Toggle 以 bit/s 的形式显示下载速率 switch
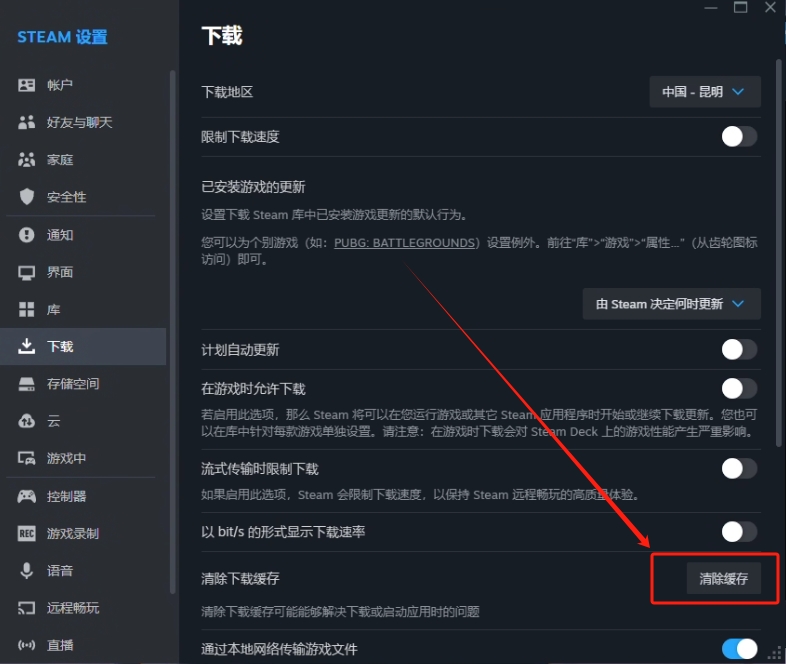This screenshot has width=786, height=664. [x=739, y=532]
